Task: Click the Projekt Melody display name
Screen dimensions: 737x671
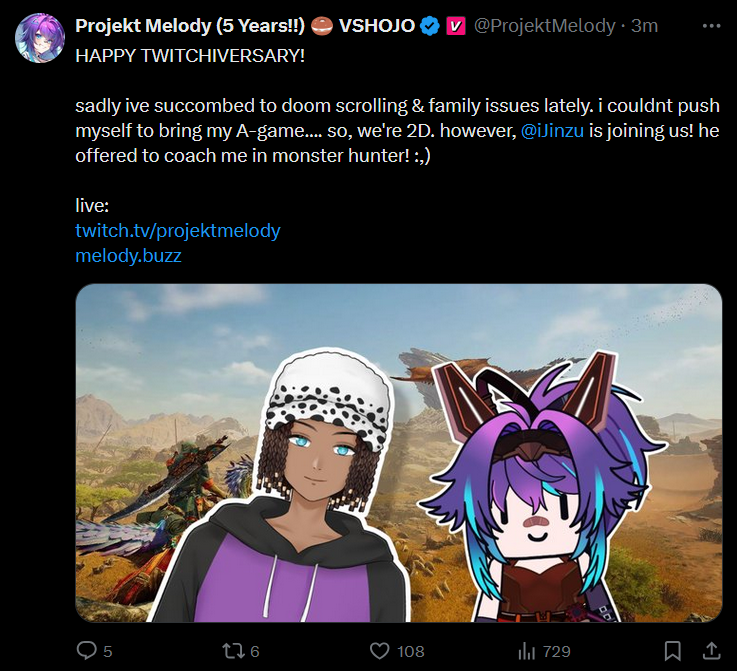Action: (x=190, y=26)
